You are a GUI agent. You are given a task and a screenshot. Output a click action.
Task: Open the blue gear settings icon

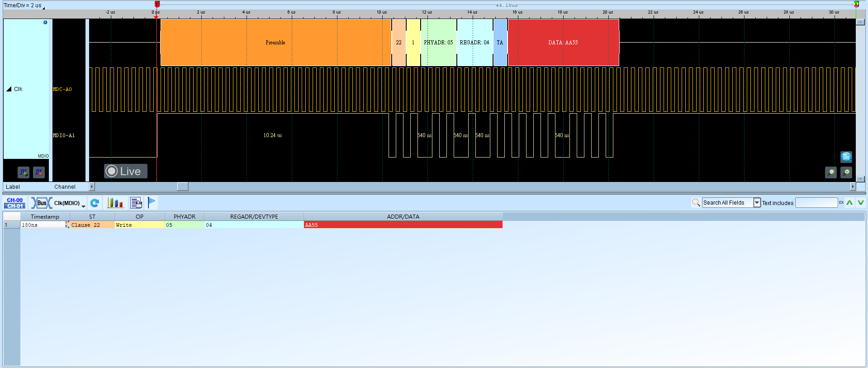(45, 22)
